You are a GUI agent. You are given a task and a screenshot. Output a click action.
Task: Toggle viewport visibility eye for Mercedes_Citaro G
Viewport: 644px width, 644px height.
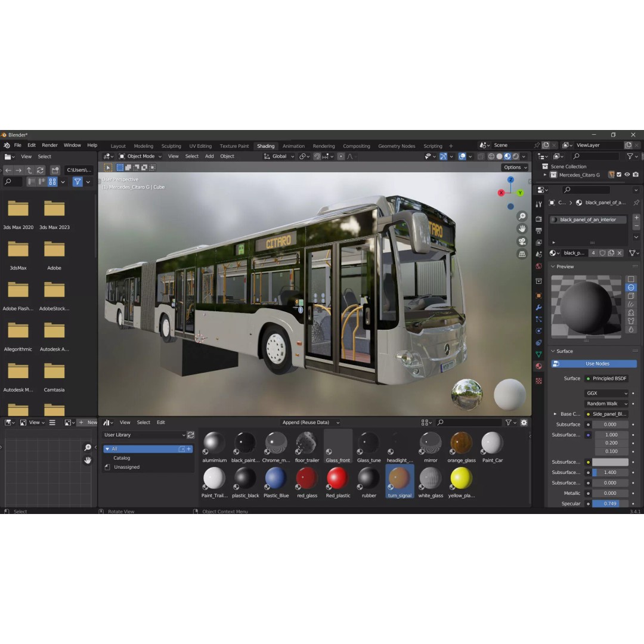pos(627,175)
